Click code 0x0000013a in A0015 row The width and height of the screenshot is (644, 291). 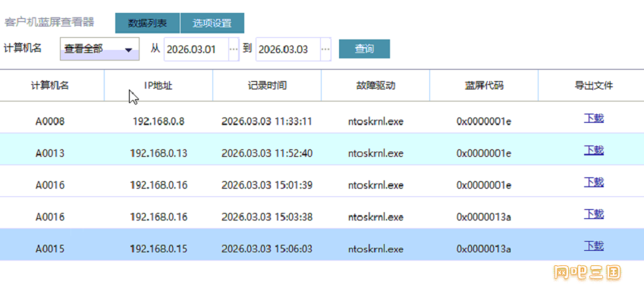484,249
